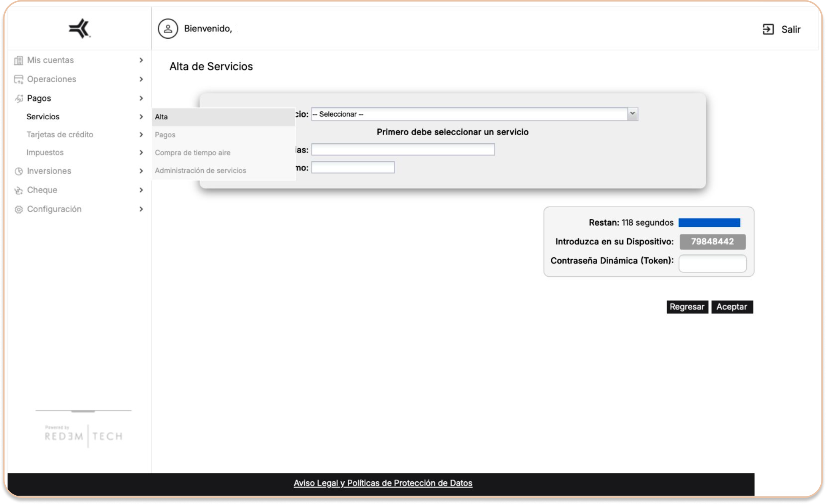Click the Configuración gear icon
This screenshot has width=826, height=504.
click(19, 209)
